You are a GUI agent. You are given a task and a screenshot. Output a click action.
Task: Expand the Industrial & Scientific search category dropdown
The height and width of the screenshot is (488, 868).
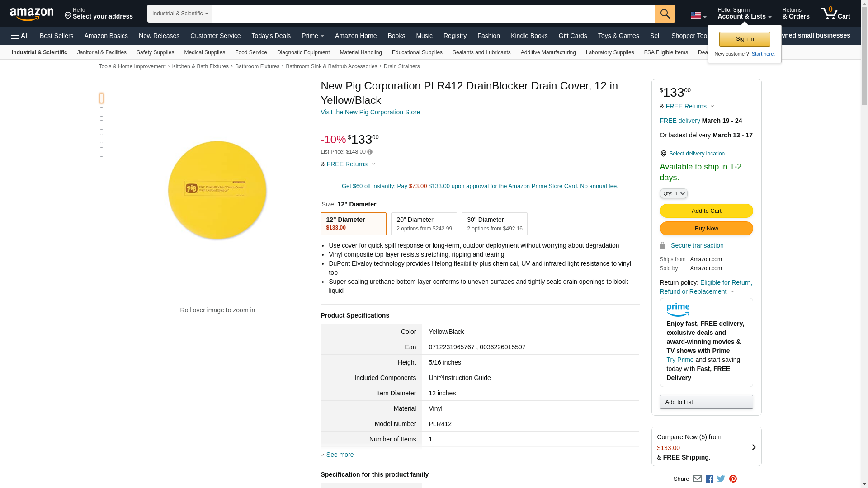(180, 14)
